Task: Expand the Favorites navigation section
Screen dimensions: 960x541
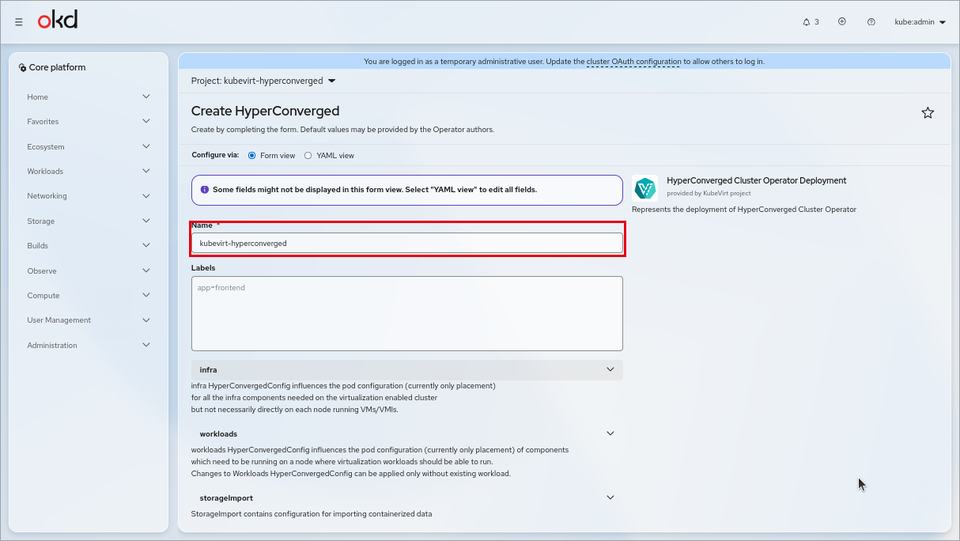Action: pyautogui.click(x=88, y=121)
